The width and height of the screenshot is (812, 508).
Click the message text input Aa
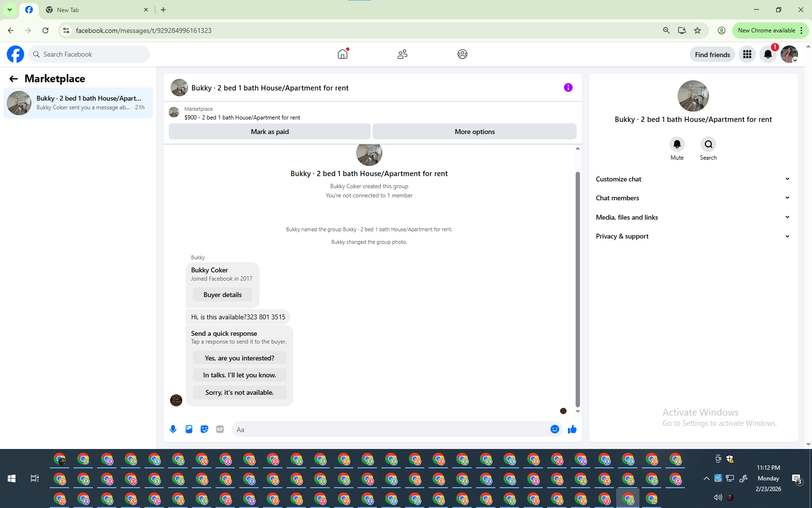[x=391, y=430]
